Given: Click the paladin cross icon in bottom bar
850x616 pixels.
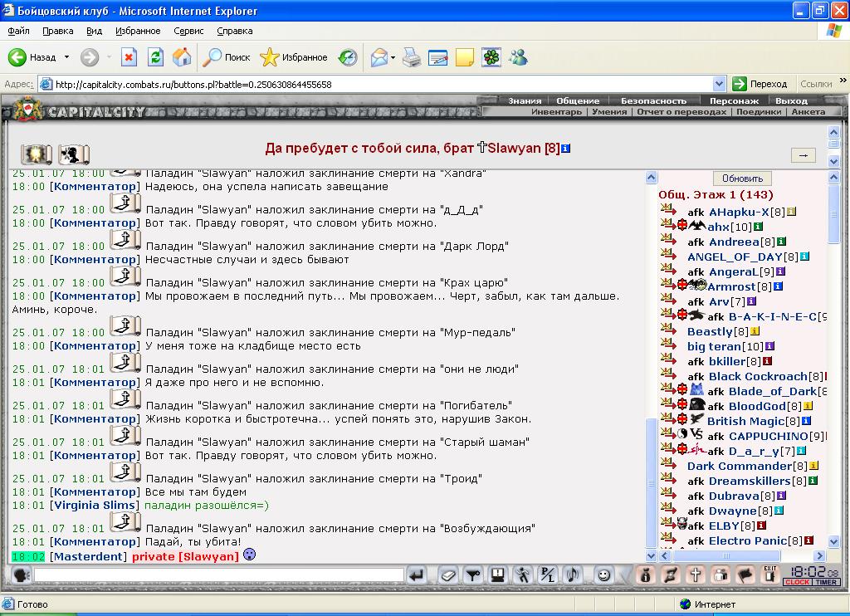Looking at the screenshot, I should 696,574.
